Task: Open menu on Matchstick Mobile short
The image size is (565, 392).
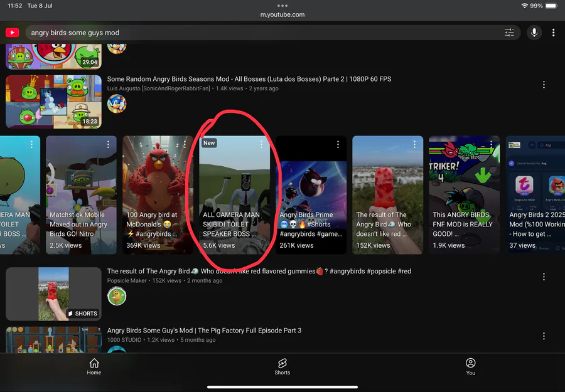Action: 108,144
